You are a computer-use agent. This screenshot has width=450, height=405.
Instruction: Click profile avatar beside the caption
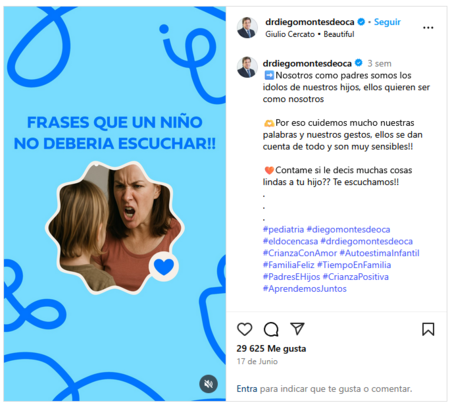click(247, 67)
